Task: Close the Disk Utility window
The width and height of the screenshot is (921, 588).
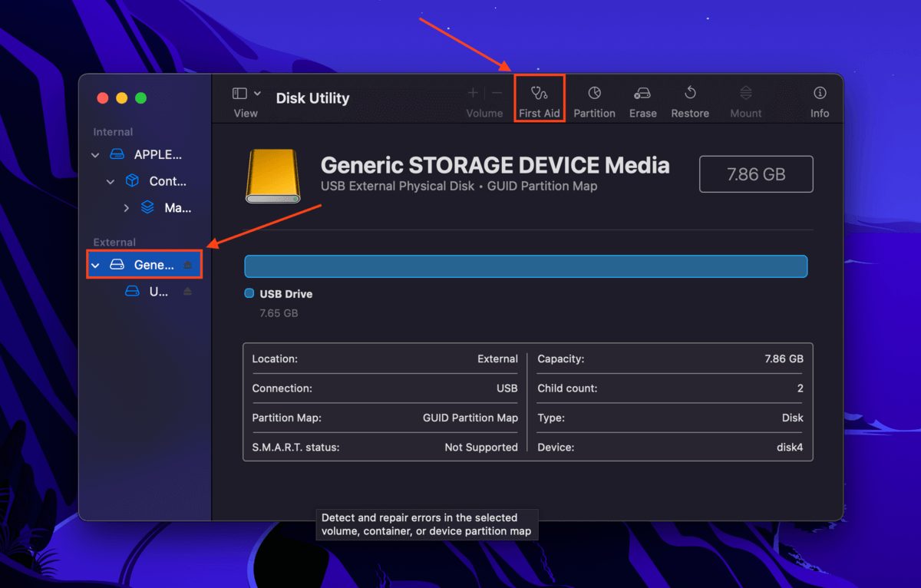Action: tap(102, 98)
